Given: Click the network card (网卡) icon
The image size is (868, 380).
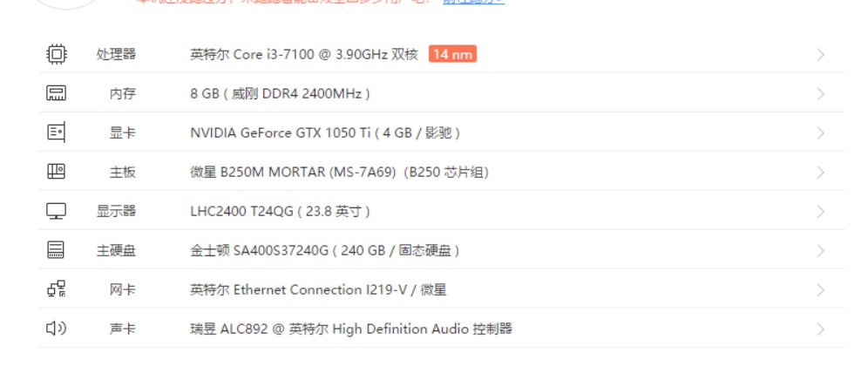Looking at the screenshot, I should point(56,289).
